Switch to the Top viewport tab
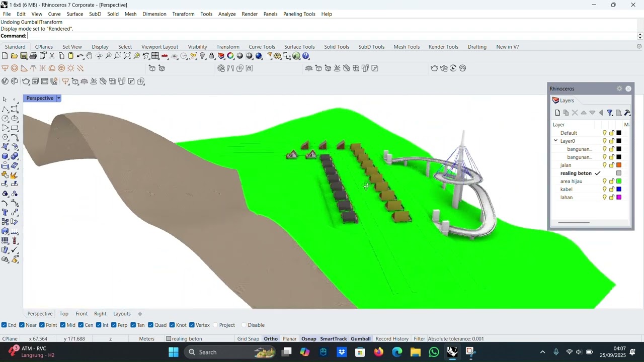Image resolution: width=644 pixels, height=362 pixels. tap(64, 314)
